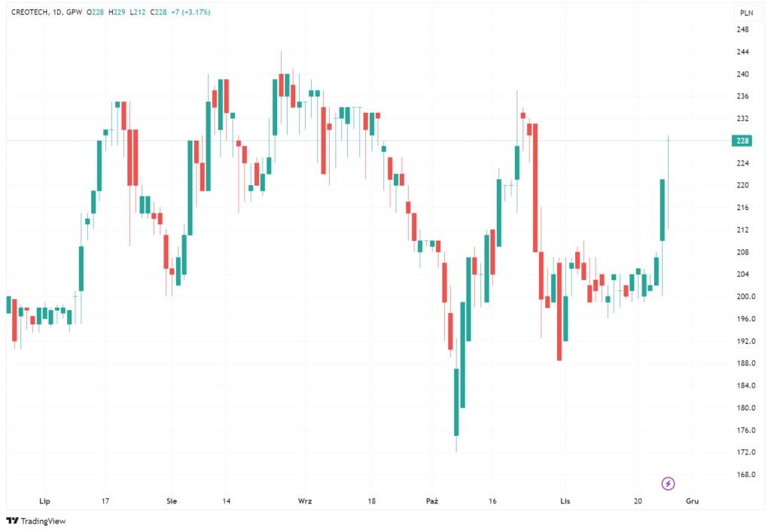The height and width of the screenshot is (532, 771).
Task: Click the highlighted 228 current price label
Action: [742, 141]
